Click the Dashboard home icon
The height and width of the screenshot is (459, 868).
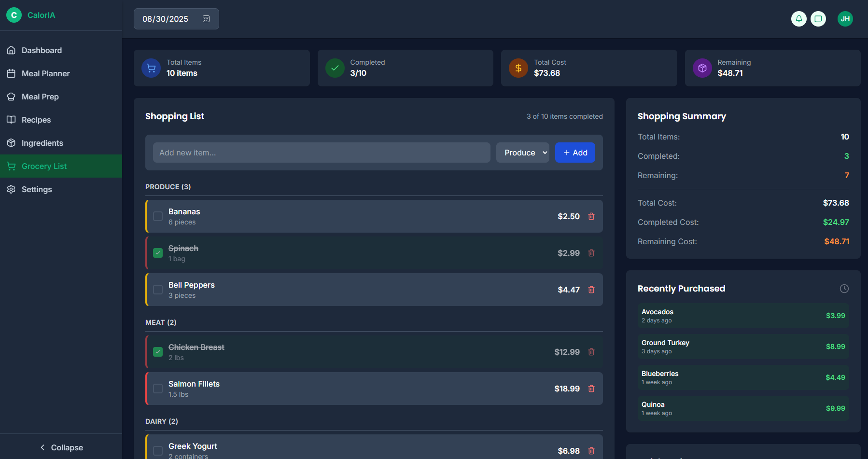pyautogui.click(x=11, y=50)
